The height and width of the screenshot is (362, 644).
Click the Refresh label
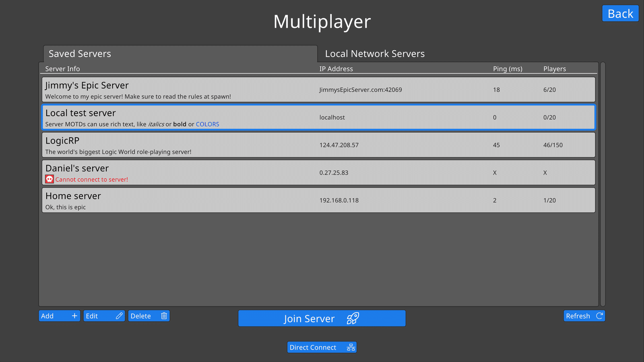[x=578, y=316]
